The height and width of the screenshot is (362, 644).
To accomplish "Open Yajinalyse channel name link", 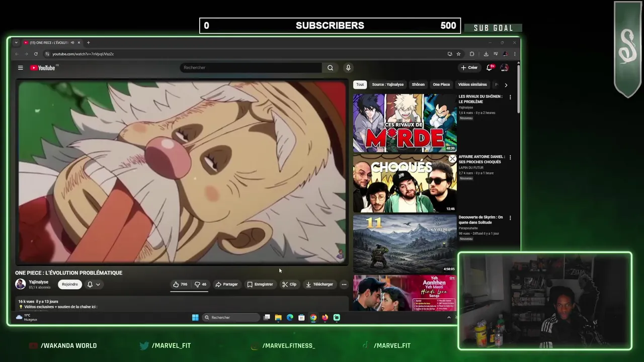I will (x=39, y=282).
